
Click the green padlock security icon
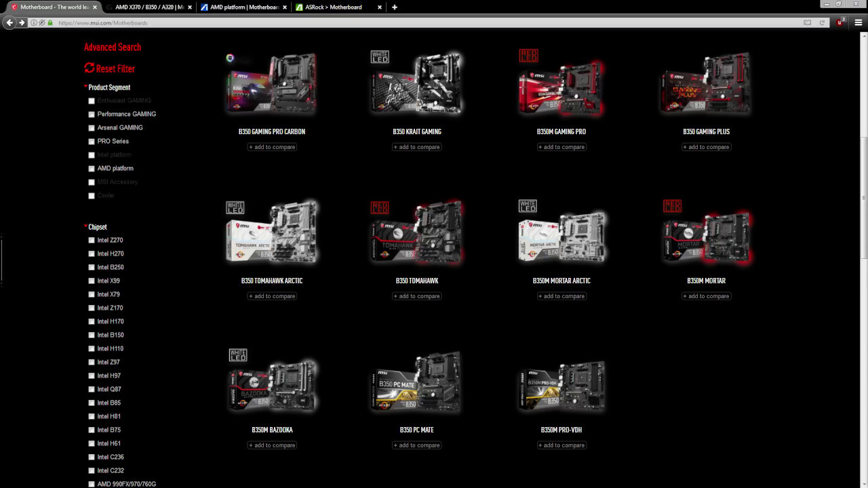tap(50, 22)
